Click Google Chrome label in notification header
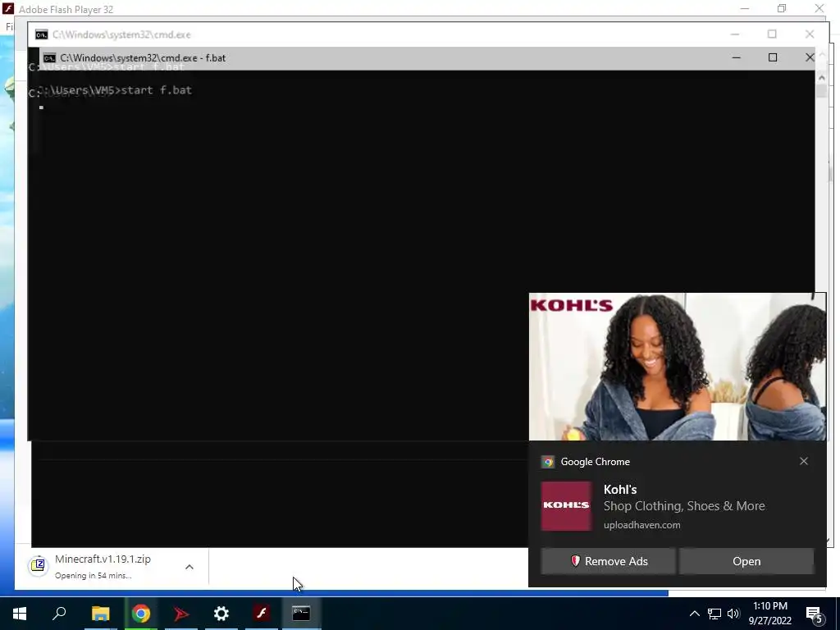This screenshot has width=840, height=630. (596, 462)
